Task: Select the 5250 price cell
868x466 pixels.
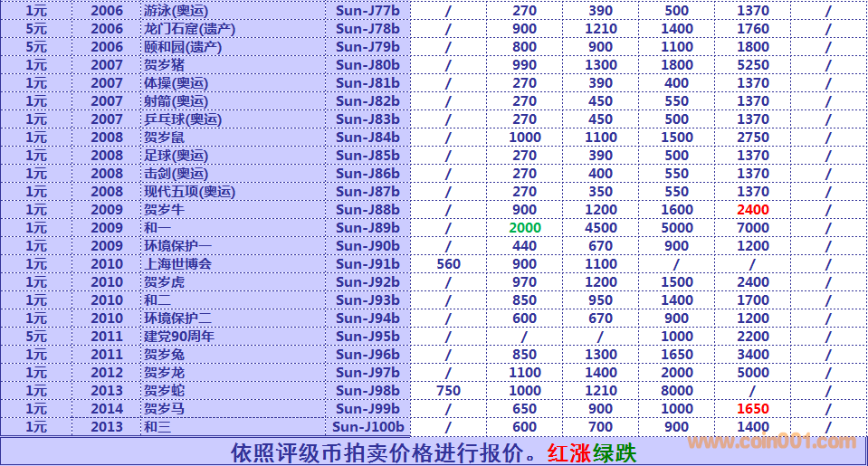Action: click(753, 65)
